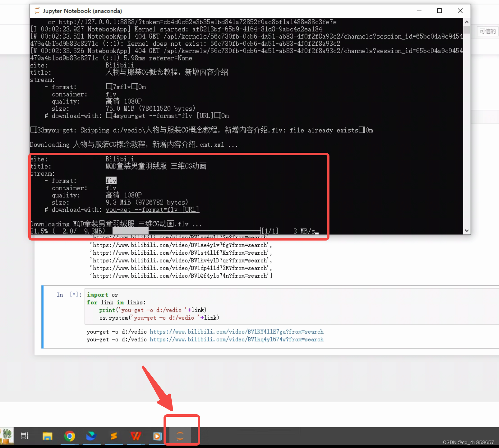499x448 pixels.
Task: Click inside the import os code cell
Action: [x=292, y=306]
